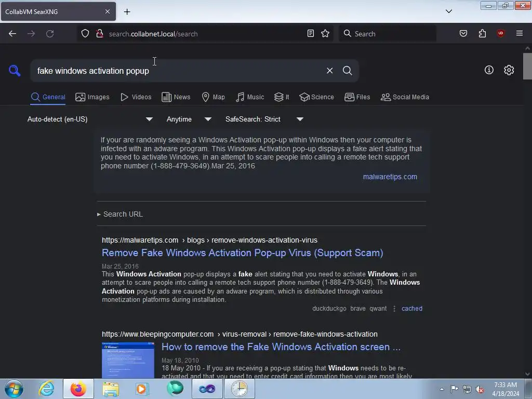Close the CollabVM SearXNG tab
The width and height of the screenshot is (532, 399).
tap(108, 11)
